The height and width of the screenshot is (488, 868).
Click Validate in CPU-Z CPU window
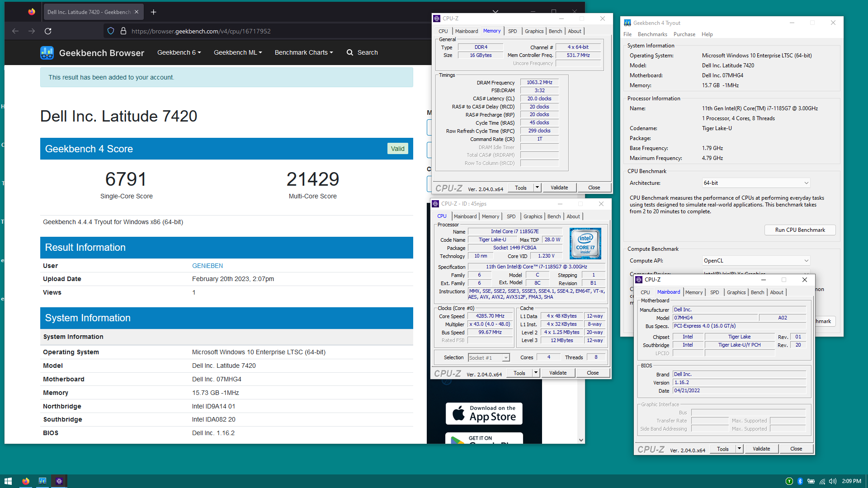558,373
